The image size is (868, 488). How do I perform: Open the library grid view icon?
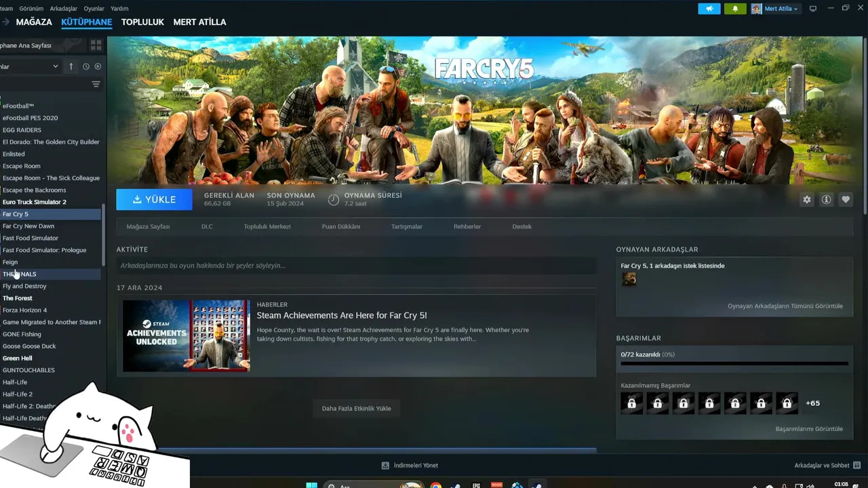click(x=96, y=45)
